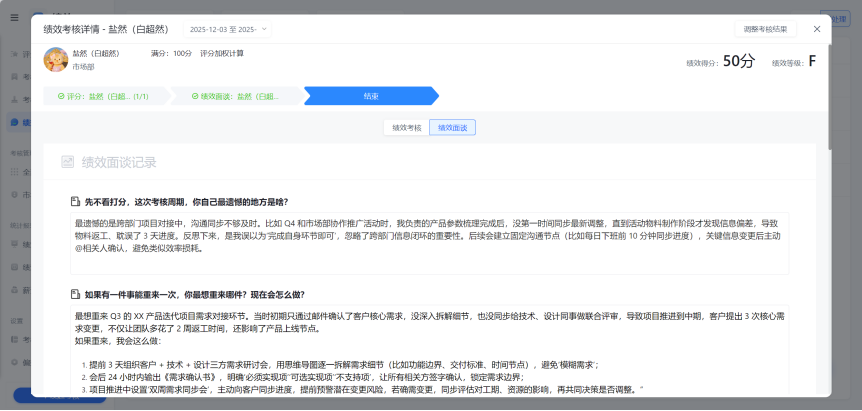Click the green check icon in the 评分 step
The image size is (862, 411).
(61, 96)
